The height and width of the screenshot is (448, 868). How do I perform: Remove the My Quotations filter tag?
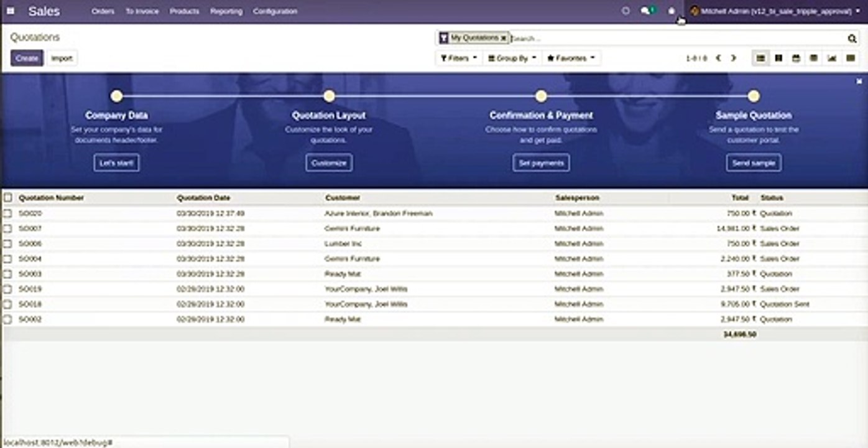(x=504, y=38)
